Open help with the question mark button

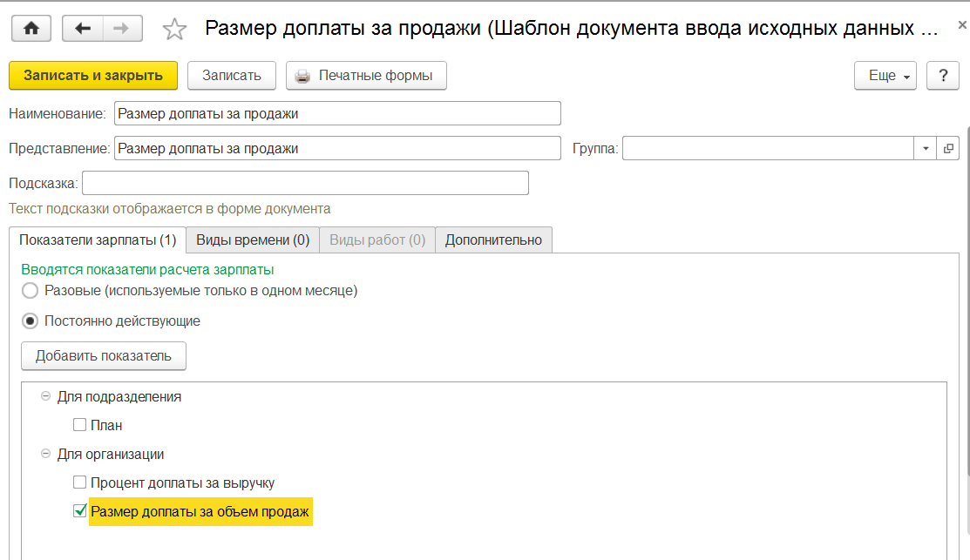942,76
